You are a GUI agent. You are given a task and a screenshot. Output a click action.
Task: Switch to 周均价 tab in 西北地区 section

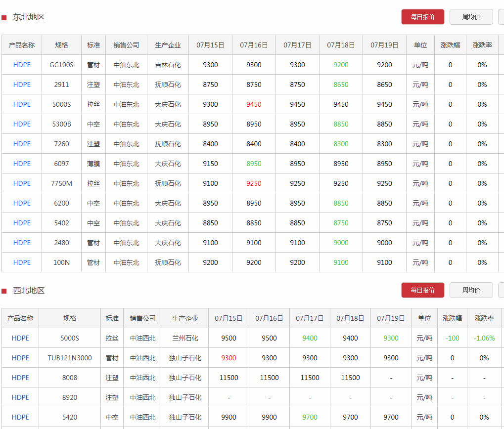[x=471, y=290]
